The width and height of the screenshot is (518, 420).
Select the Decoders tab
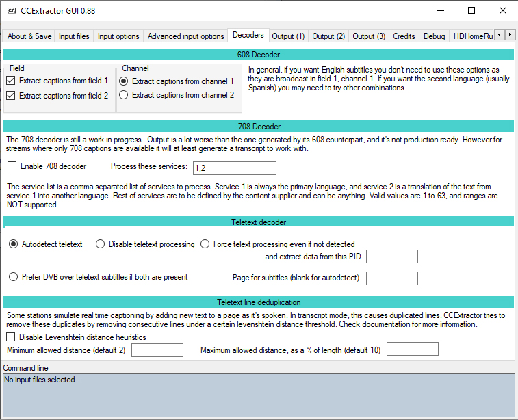pyautogui.click(x=248, y=35)
